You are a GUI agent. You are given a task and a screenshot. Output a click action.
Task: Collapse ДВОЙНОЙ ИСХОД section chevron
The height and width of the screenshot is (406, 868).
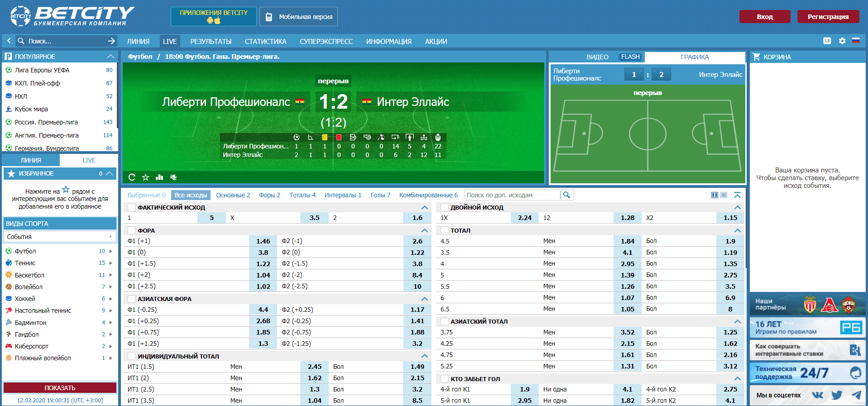coord(738,207)
